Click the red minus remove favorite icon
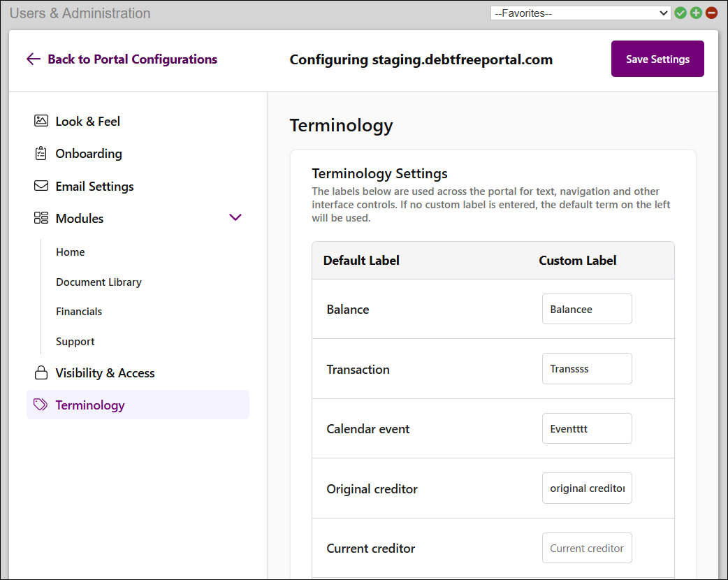This screenshot has width=728, height=580. point(711,13)
